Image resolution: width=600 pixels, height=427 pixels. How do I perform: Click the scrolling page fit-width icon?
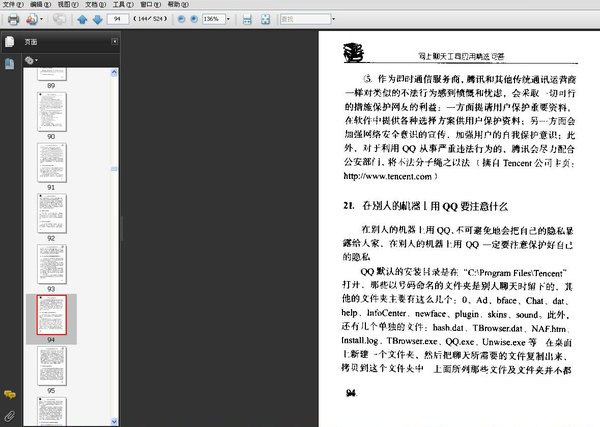point(247,19)
